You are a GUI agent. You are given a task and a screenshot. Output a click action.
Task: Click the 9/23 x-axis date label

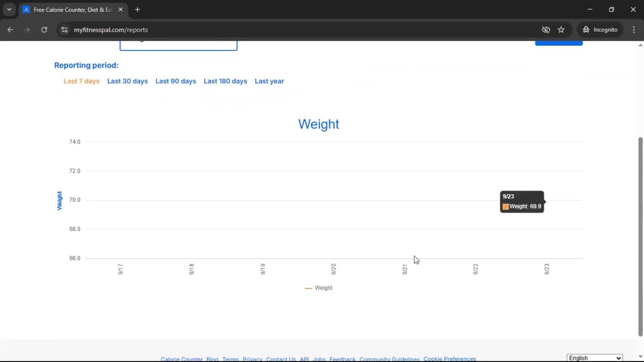click(x=547, y=269)
